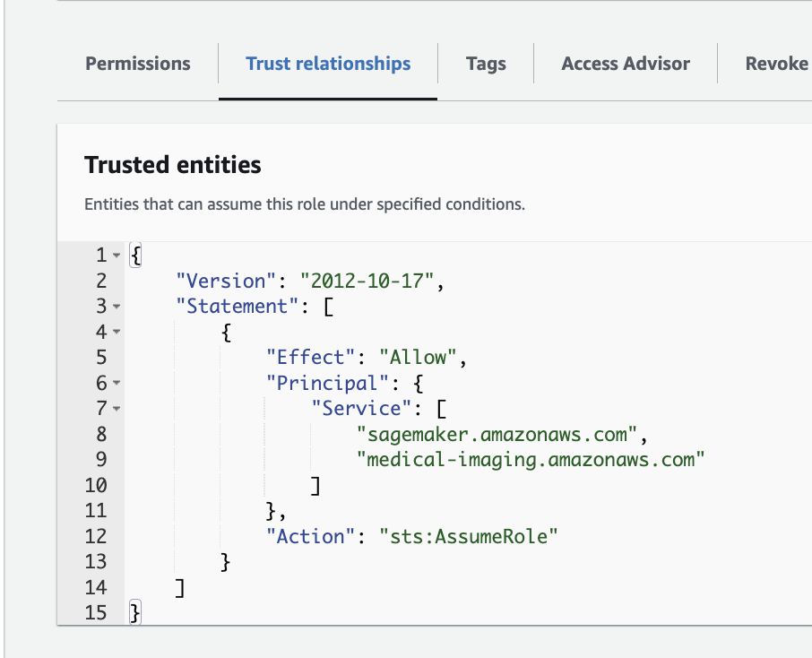
Task: Click line number 8 in the gutter
Action: (100, 435)
